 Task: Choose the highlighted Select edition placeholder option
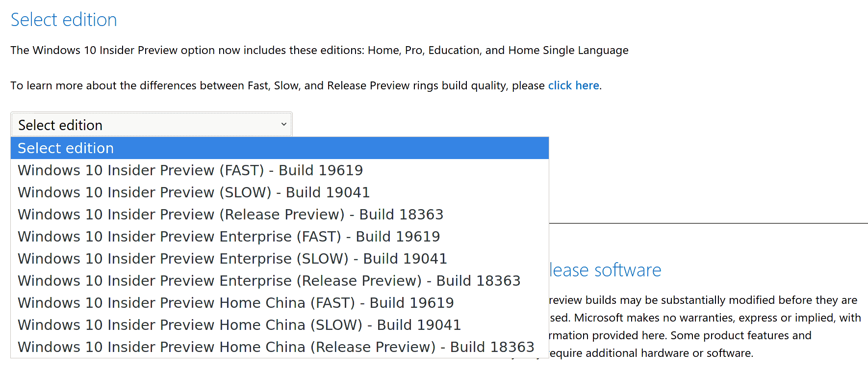[x=280, y=148]
